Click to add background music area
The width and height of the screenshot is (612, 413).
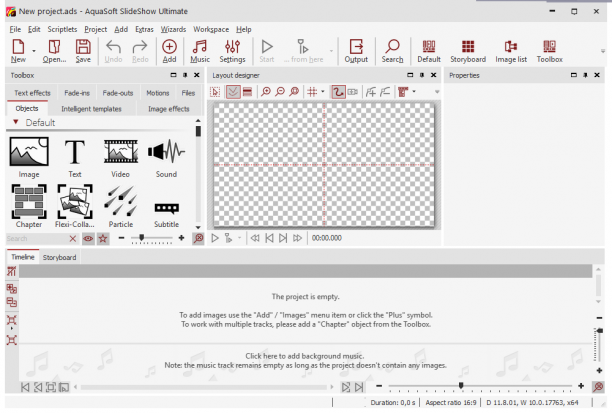(x=305, y=361)
